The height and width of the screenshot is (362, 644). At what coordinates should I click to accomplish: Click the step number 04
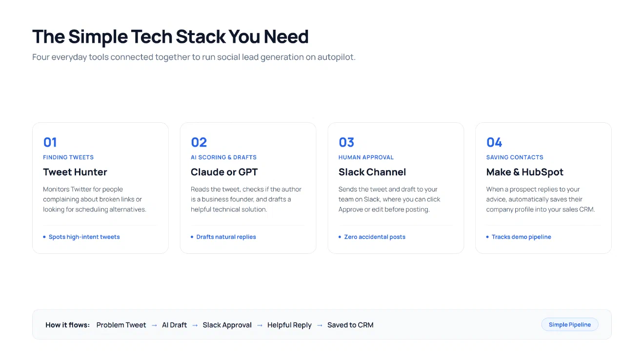pos(494,142)
